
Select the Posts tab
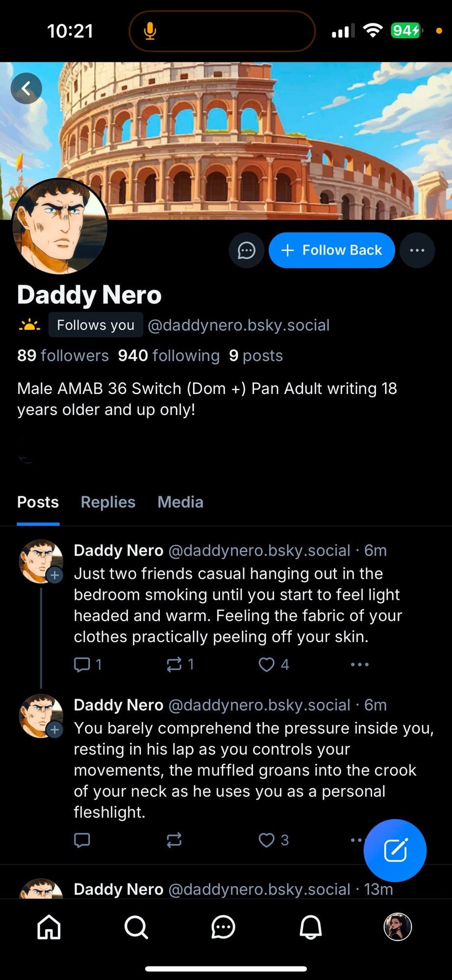pos(38,502)
